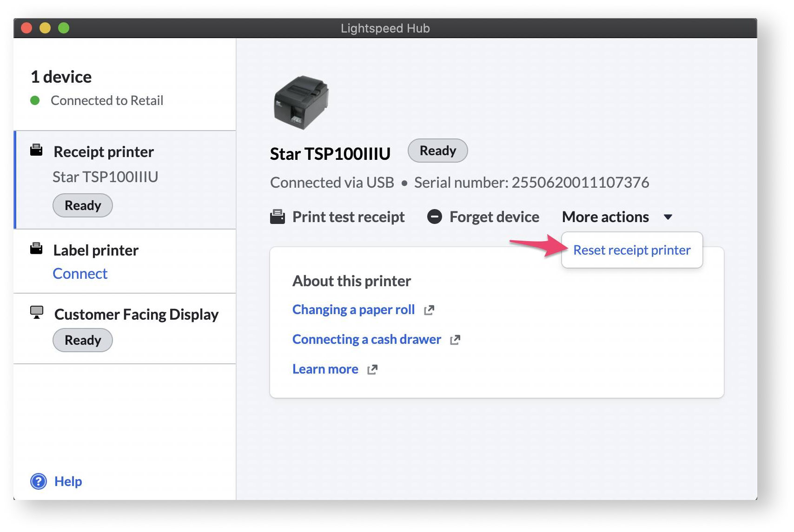Click the Ready badge under Customer Facing Display
The width and height of the screenshot is (794, 532).
tap(83, 340)
